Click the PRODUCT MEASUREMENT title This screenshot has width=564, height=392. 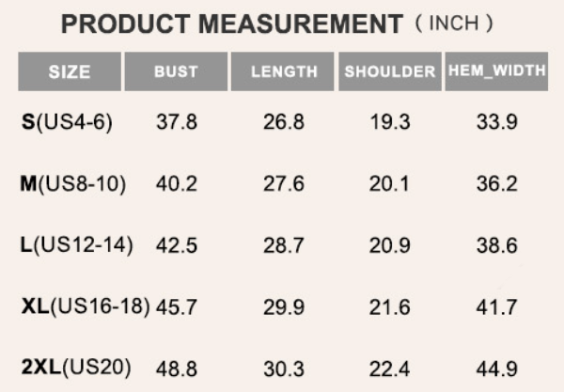click(232, 24)
